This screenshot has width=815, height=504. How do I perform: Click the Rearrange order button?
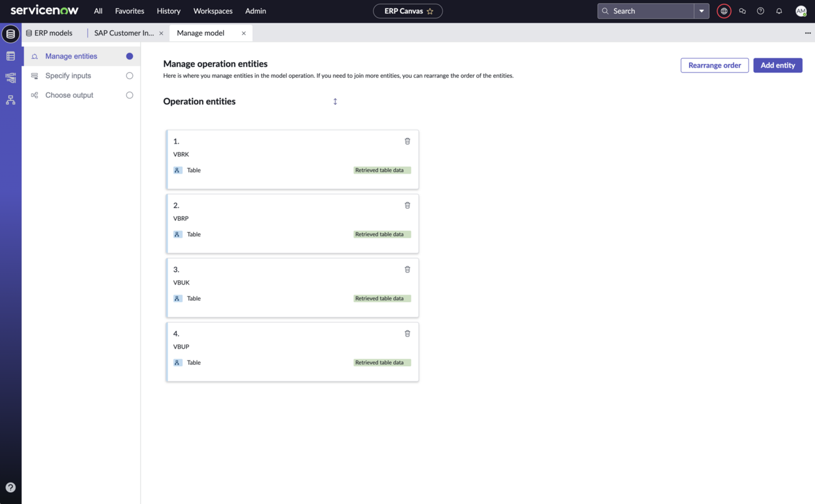715,65
